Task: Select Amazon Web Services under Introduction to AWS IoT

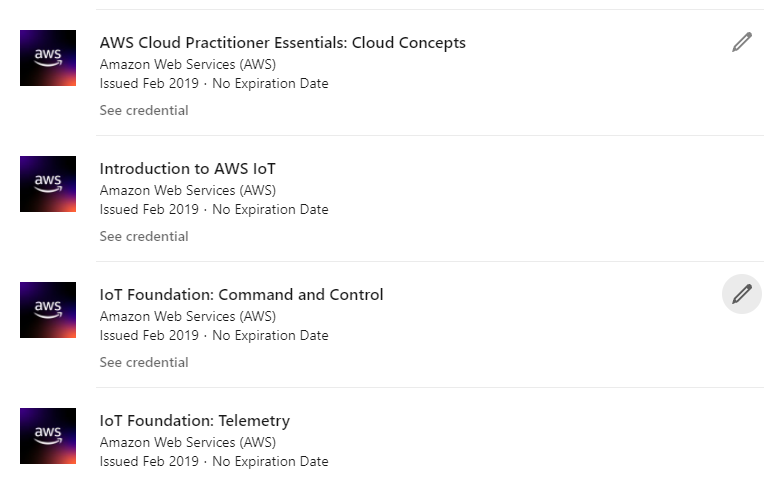Action: point(188,190)
